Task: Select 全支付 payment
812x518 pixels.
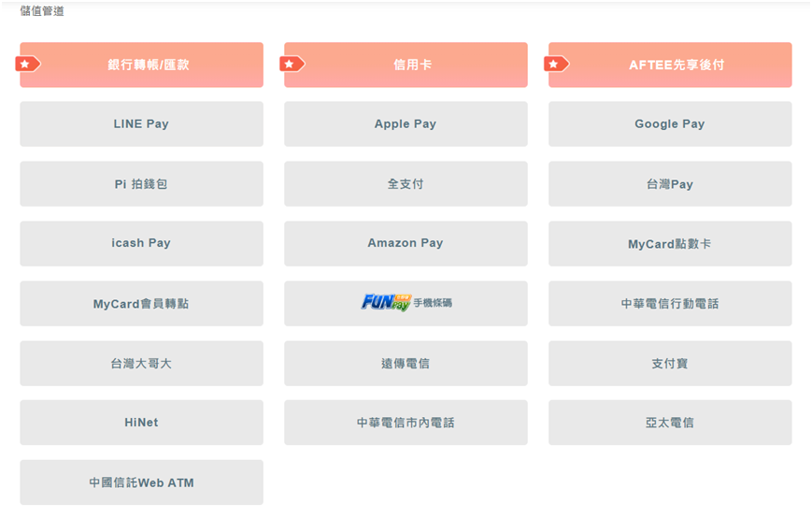Action: (x=406, y=184)
